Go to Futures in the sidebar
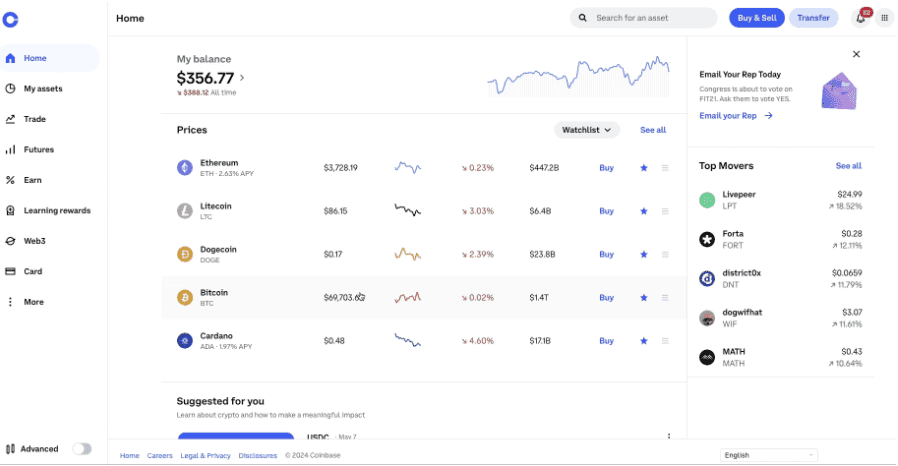 (x=39, y=150)
